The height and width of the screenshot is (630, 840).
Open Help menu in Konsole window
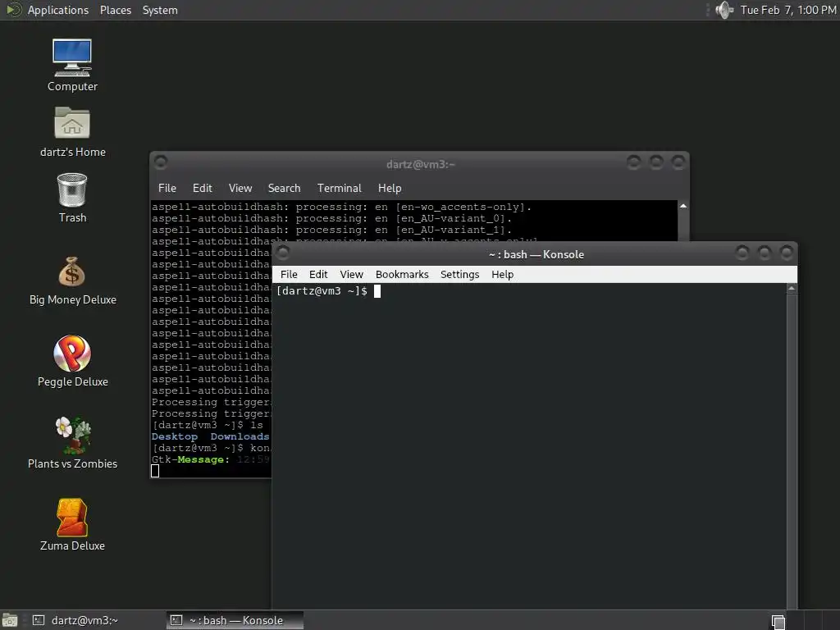click(503, 274)
